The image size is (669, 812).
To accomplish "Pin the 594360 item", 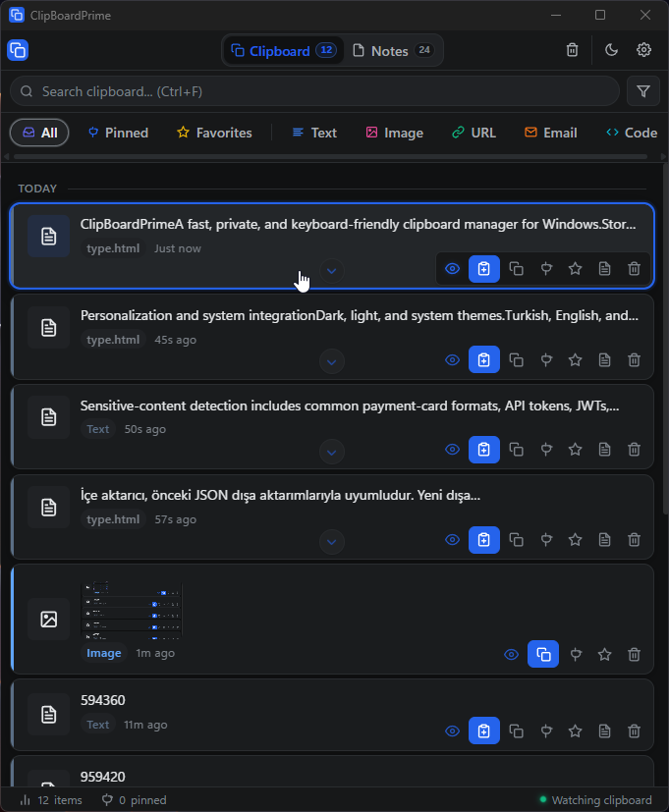I will click(546, 731).
